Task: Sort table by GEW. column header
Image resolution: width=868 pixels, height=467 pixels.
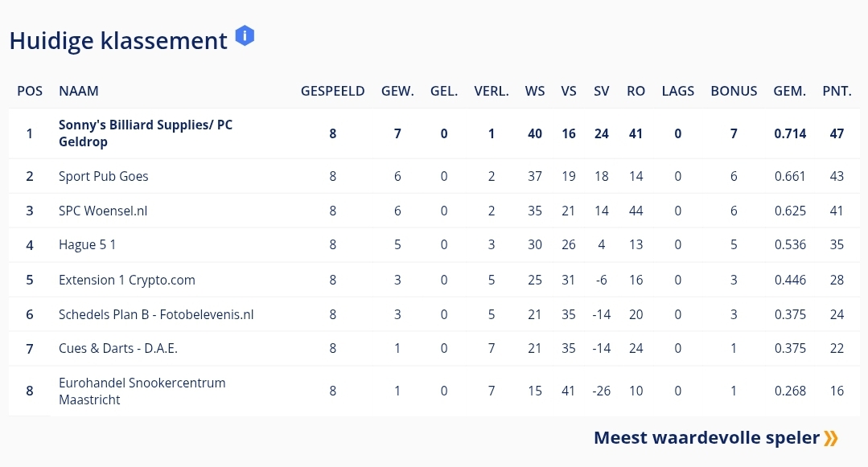Action: click(397, 91)
